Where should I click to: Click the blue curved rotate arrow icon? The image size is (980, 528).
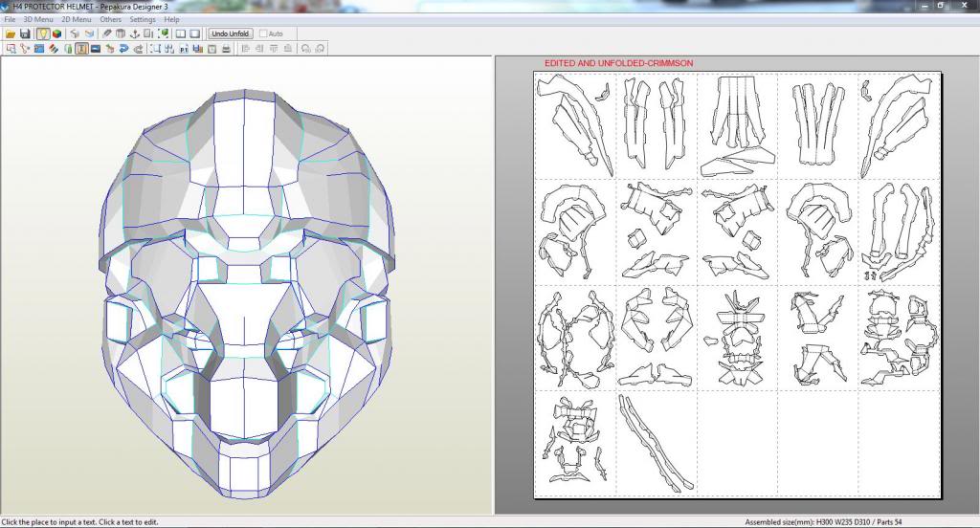click(x=123, y=49)
